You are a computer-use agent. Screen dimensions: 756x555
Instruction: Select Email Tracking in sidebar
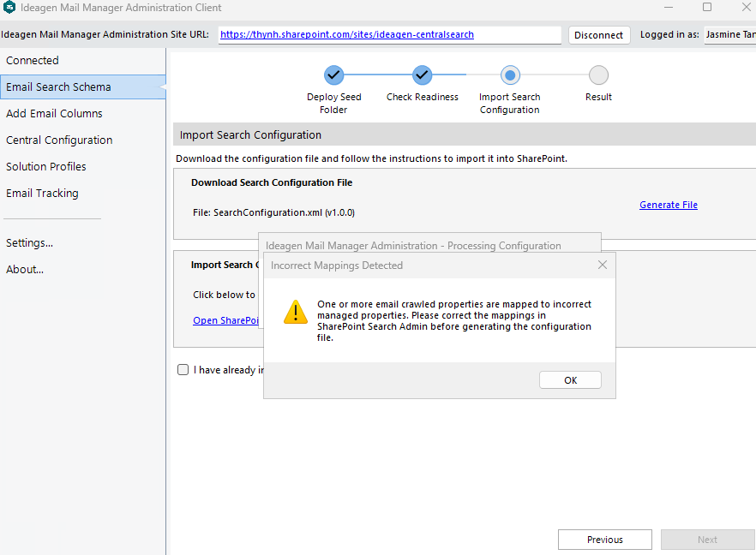click(x=83, y=193)
